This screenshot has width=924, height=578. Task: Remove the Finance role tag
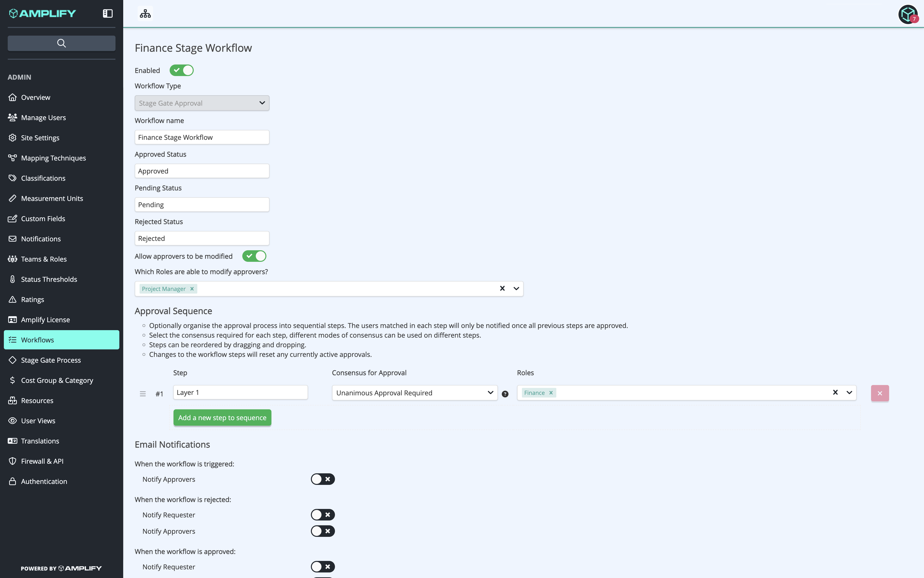pos(551,393)
